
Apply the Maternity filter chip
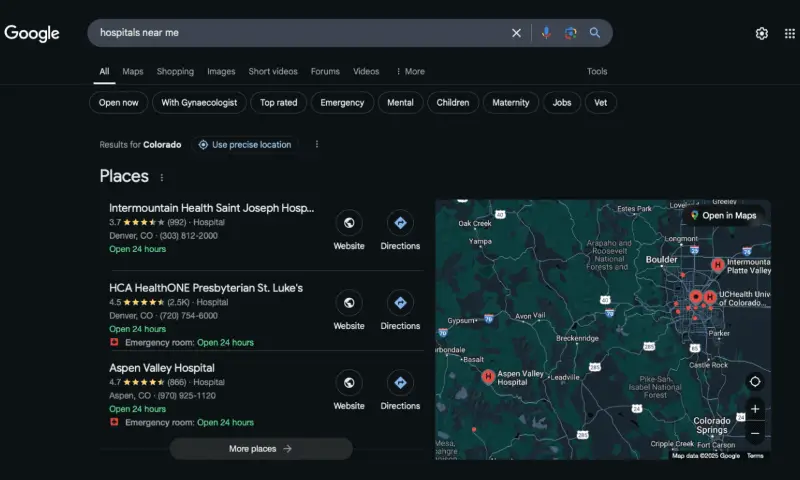coord(511,103)
